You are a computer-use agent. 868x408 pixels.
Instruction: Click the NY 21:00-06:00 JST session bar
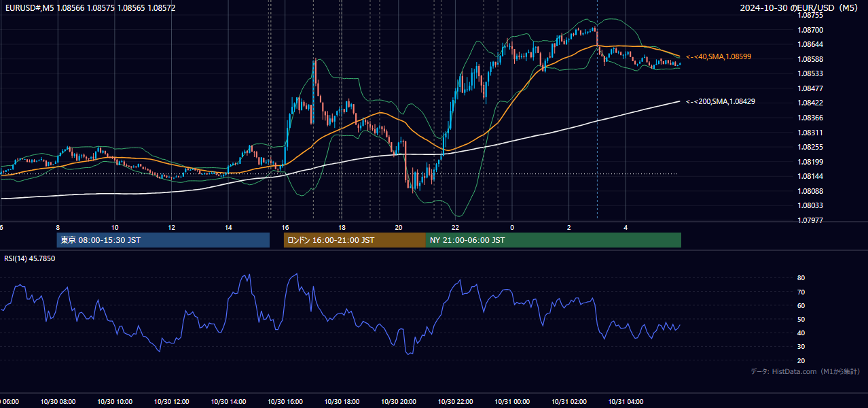pos(554,240)
